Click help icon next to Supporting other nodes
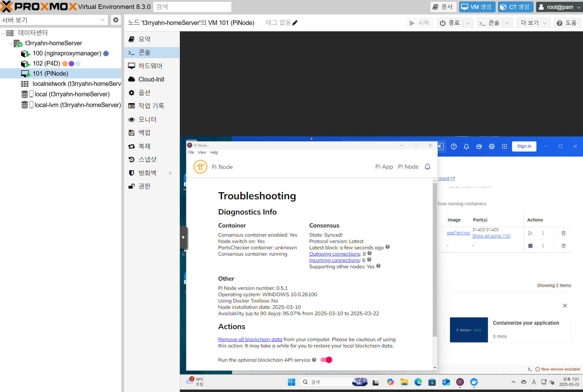 click(379, 266)
